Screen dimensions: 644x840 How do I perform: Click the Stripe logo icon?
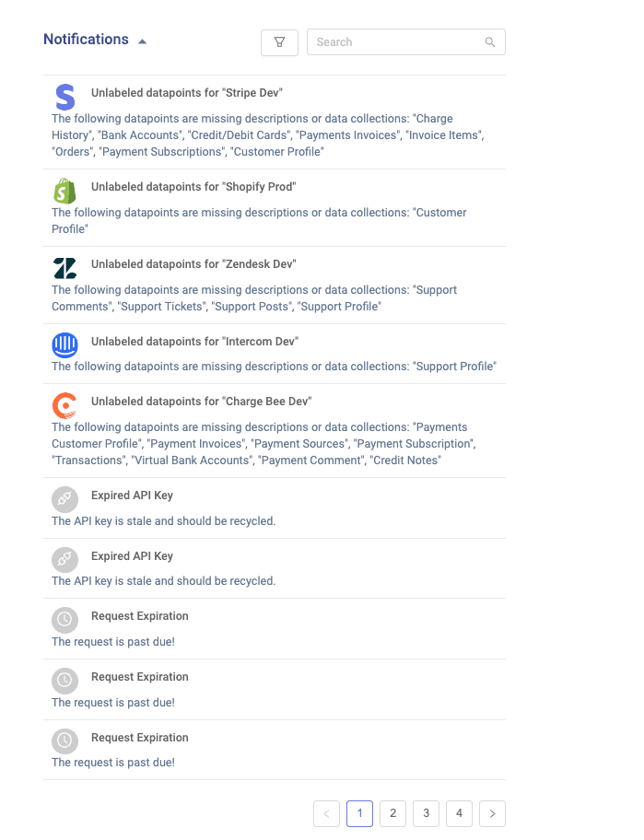64,97
